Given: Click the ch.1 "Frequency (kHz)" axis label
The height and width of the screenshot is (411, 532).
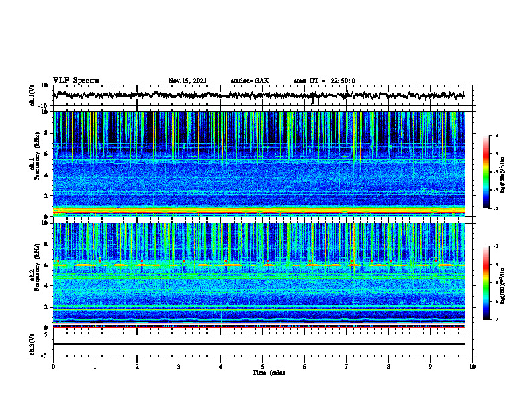Looking at the screenshot, I should pyautogui.click(x=37, y=156).
